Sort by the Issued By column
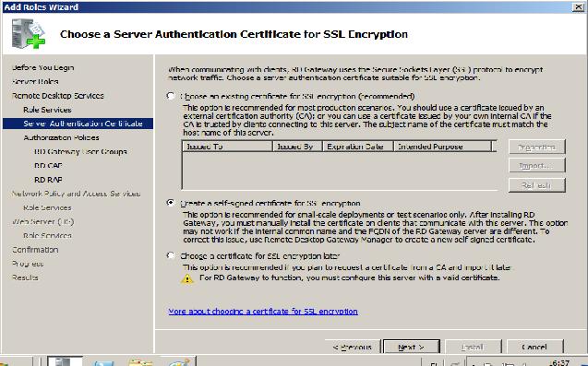Viewport: 588px width, 366px height. click(298, 147)
